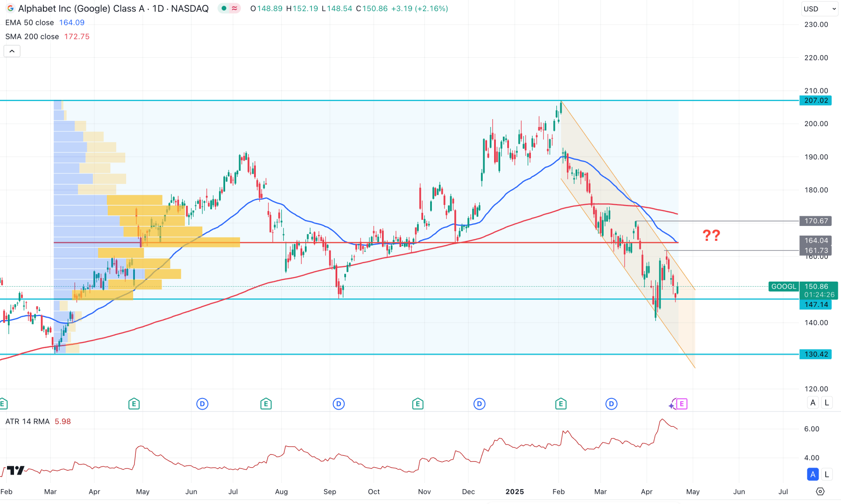841x504 pixels.
Task: Click the Google logo beside the symbol name
Action: coord(11,8)
